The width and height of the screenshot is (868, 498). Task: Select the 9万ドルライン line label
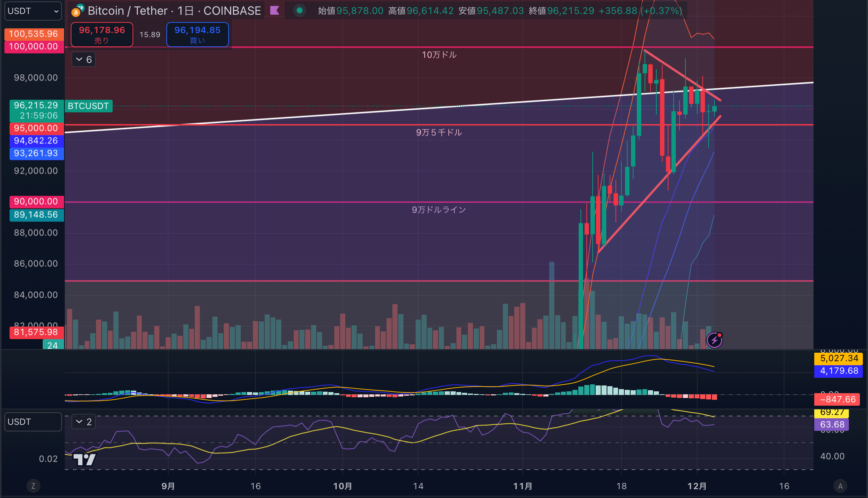(x=439, y=210)
